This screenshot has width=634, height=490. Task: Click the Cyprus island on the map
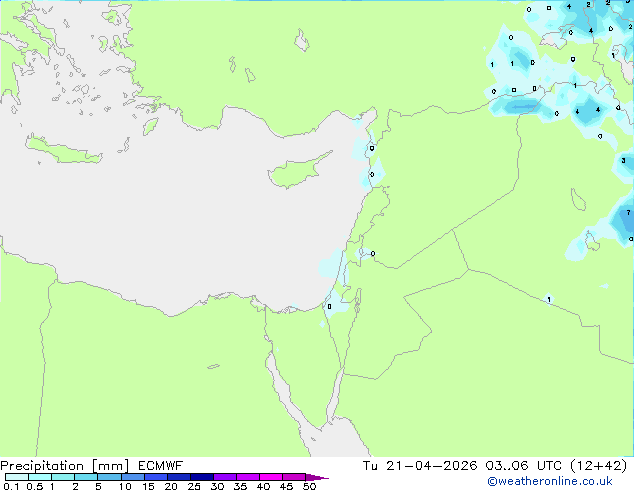(x=298, y=171)
